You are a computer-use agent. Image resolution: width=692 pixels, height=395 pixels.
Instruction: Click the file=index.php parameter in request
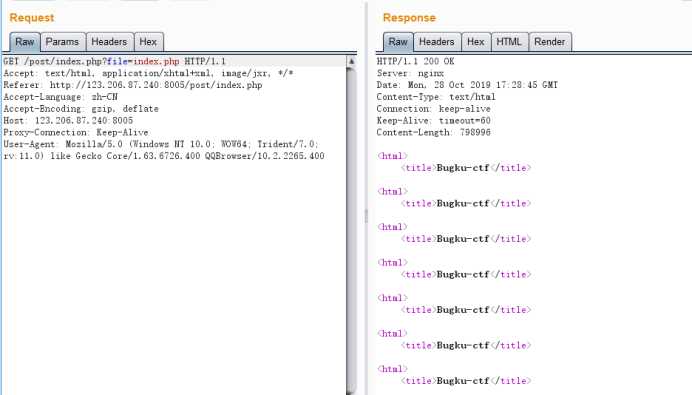tap(143, 61)
